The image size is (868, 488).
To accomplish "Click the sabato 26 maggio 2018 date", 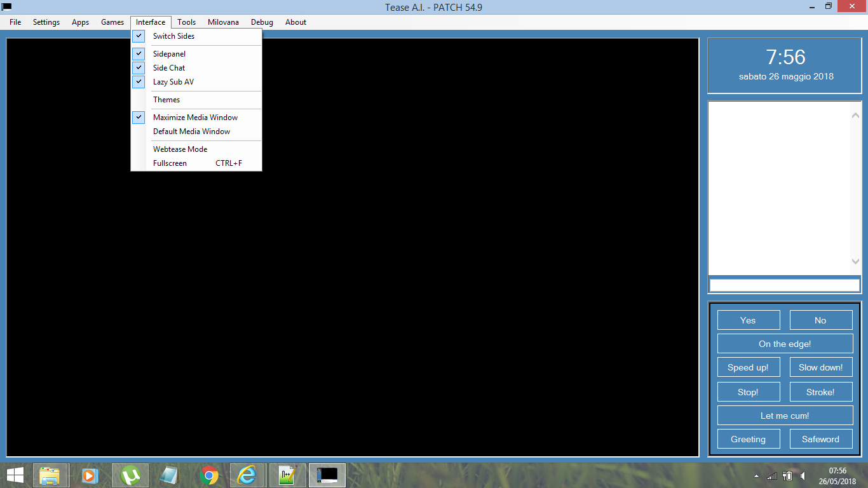I will (x=786, y=76).
